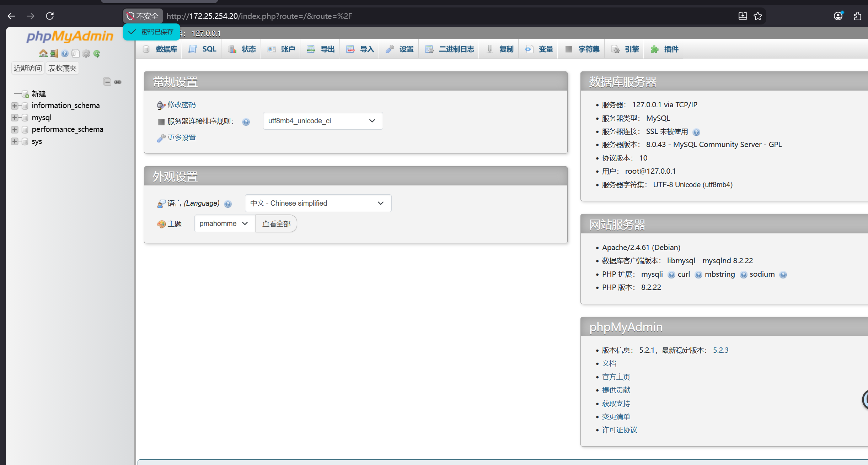Open the browser profile account icon
The height and width of the screenshot is (465, 868).
[838, 16]
